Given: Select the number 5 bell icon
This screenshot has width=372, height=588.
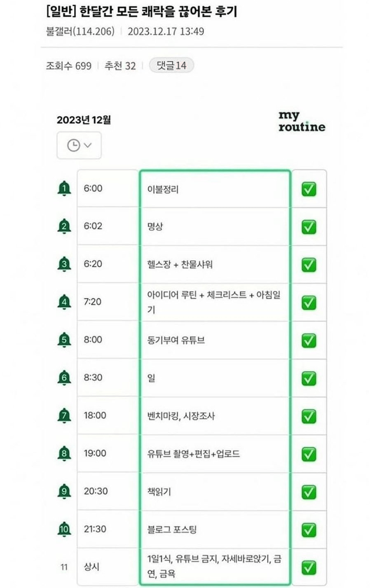Looking at the screenshot, I should click(64, 340).
